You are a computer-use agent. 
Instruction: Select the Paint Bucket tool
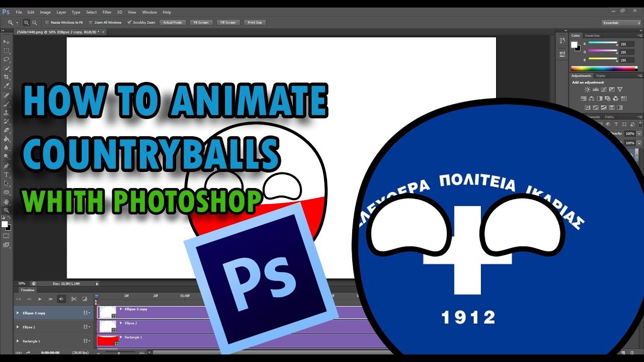tap(7, 139)
